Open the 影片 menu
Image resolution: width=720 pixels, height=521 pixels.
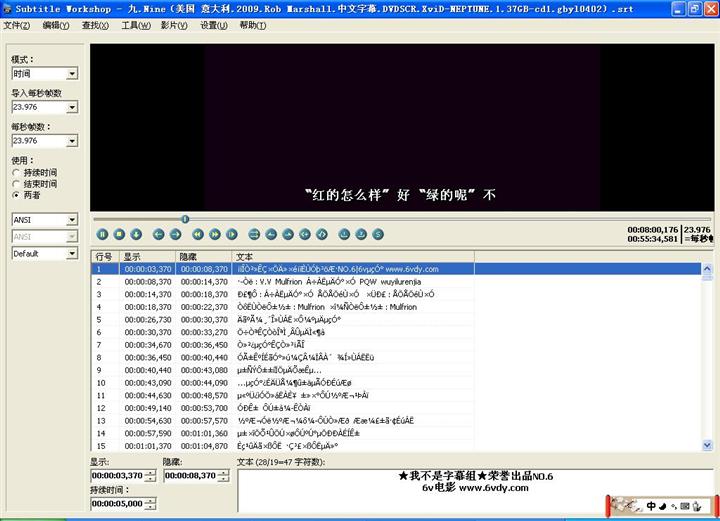tap(174, 26)
